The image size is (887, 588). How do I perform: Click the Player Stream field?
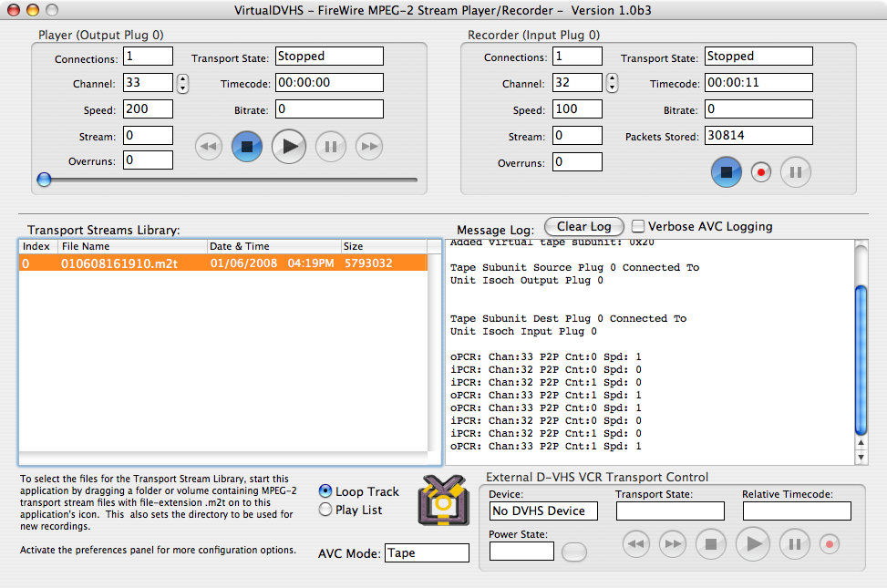[x=149, y=136]
